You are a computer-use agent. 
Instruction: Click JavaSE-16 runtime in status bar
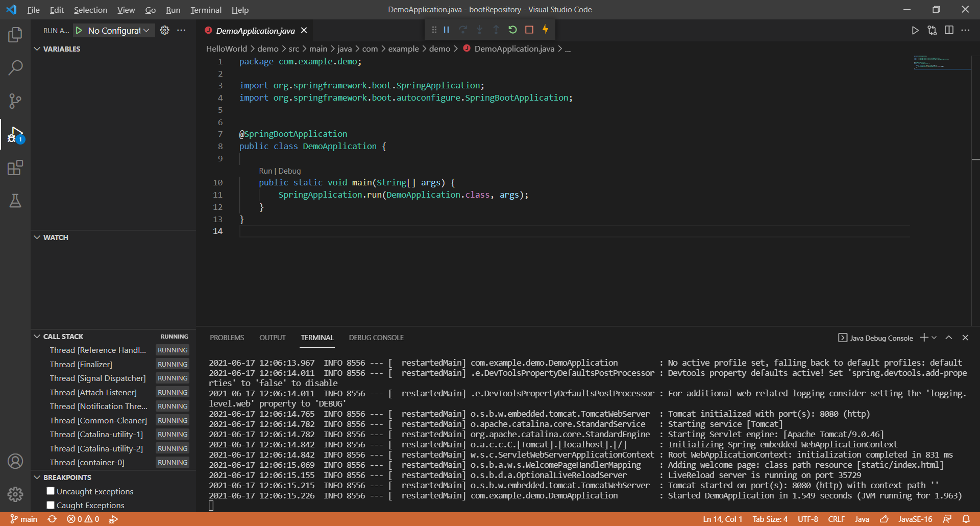point(915,519)
